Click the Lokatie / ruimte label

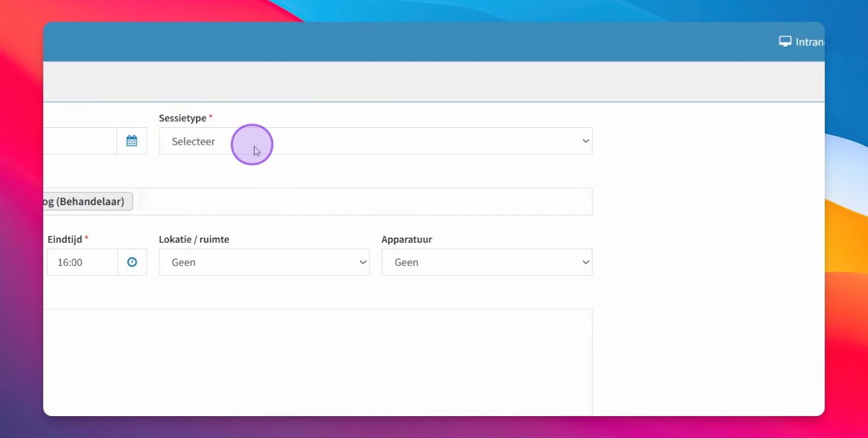point(194,240)
